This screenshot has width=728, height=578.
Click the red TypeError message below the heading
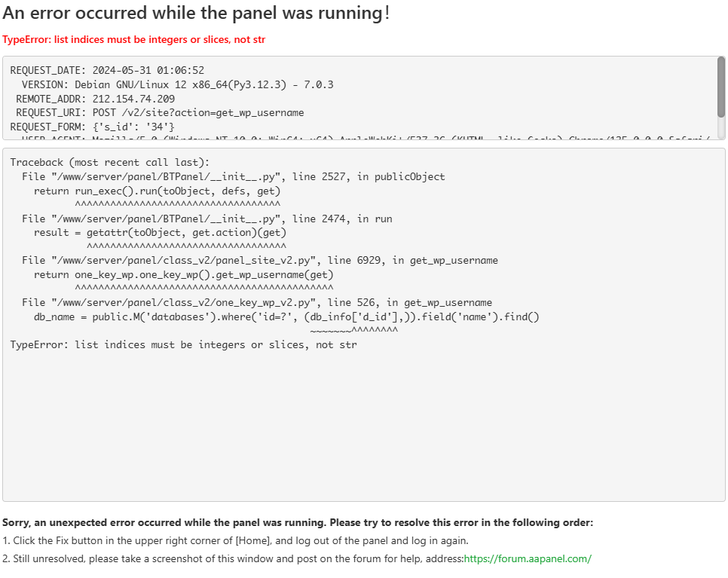[133, 39]
